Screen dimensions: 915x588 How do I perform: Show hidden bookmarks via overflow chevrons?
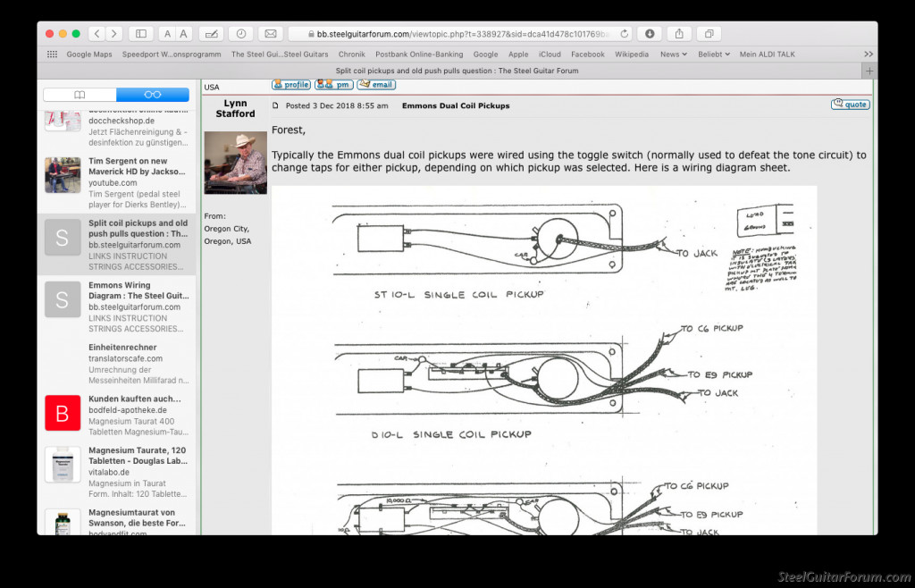[x=868, y=55]
